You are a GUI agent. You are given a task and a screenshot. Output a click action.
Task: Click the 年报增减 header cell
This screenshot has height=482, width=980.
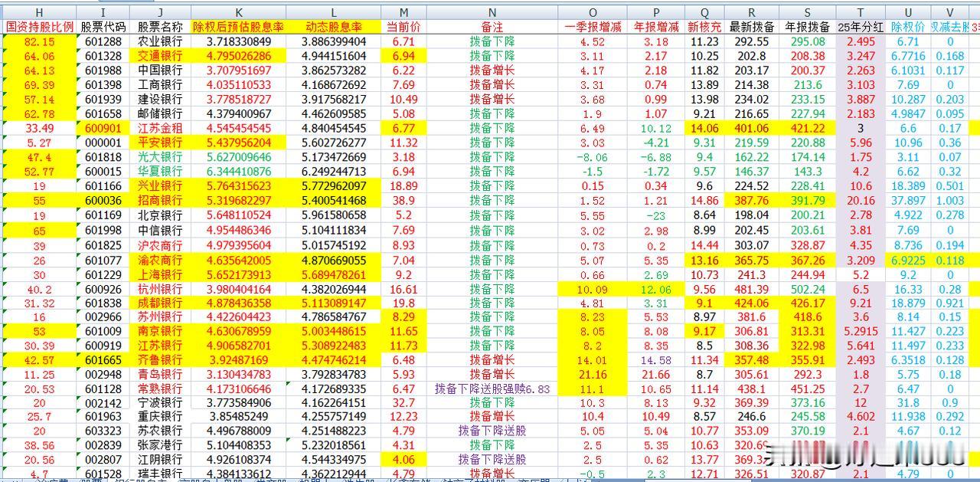pyautogui.click(x=656, y=27)
